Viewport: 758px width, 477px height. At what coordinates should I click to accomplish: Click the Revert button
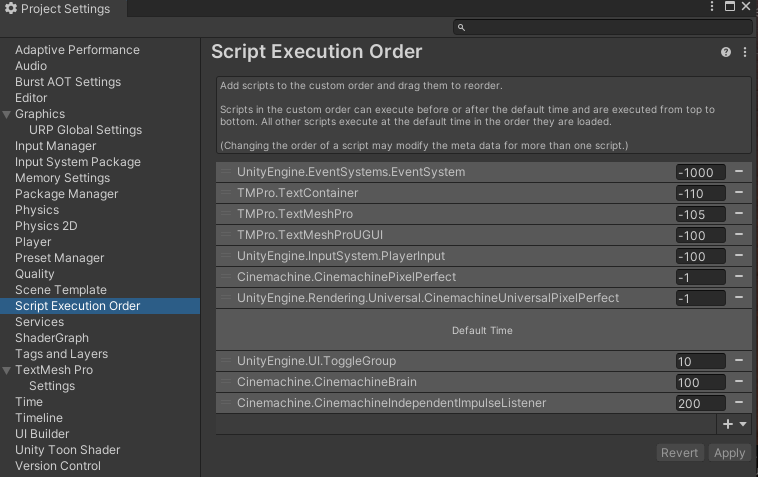click(x=679, y=453)
